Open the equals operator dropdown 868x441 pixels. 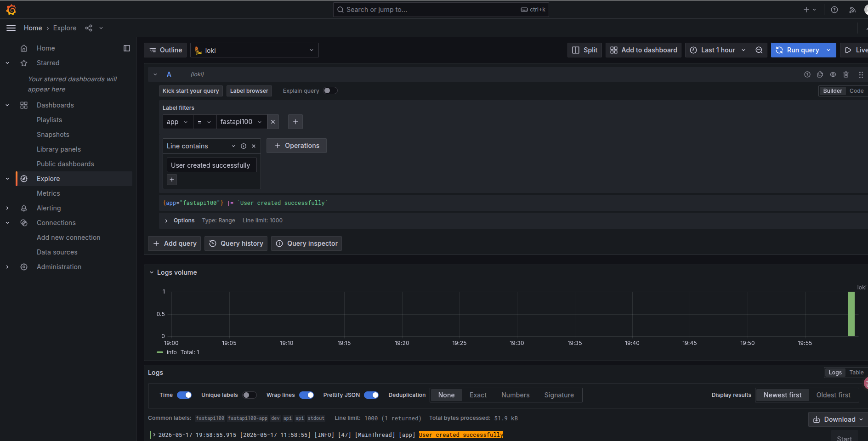tap(205, 122)
